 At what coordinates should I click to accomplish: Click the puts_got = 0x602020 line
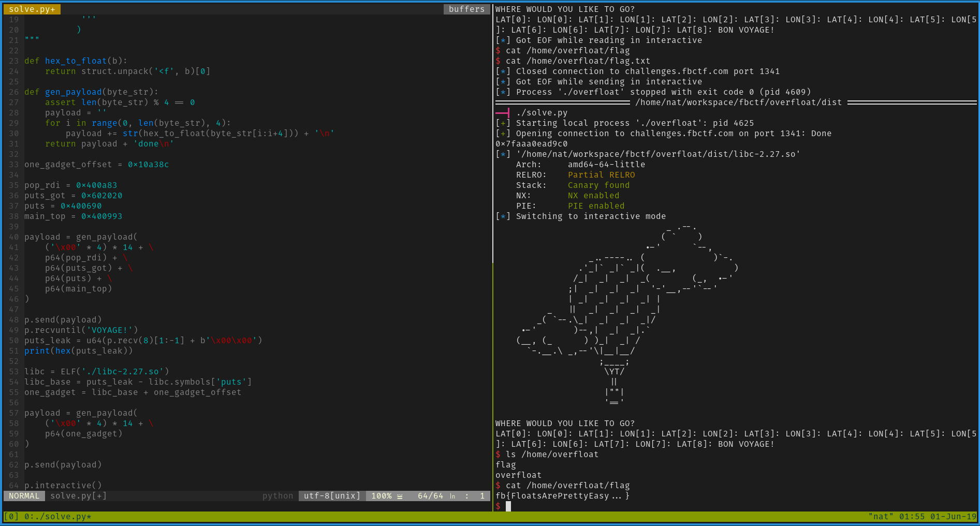(x=73, y=196)
